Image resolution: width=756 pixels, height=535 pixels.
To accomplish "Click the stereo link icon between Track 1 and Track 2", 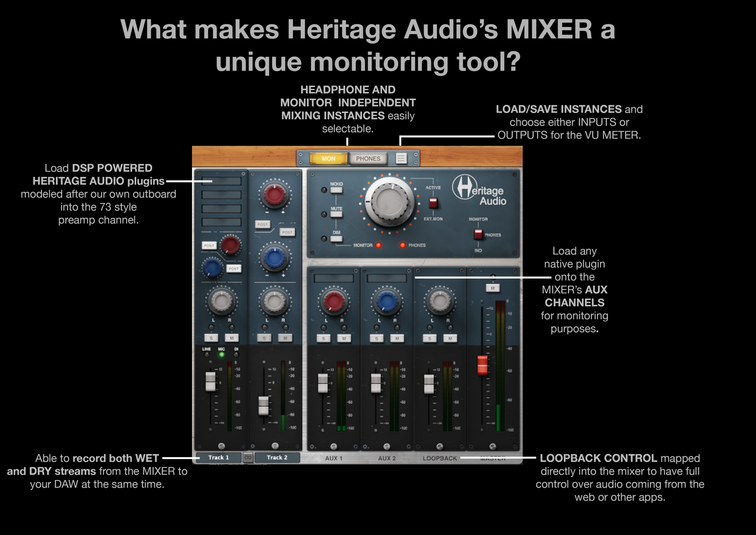I will [x=248, y=457].
